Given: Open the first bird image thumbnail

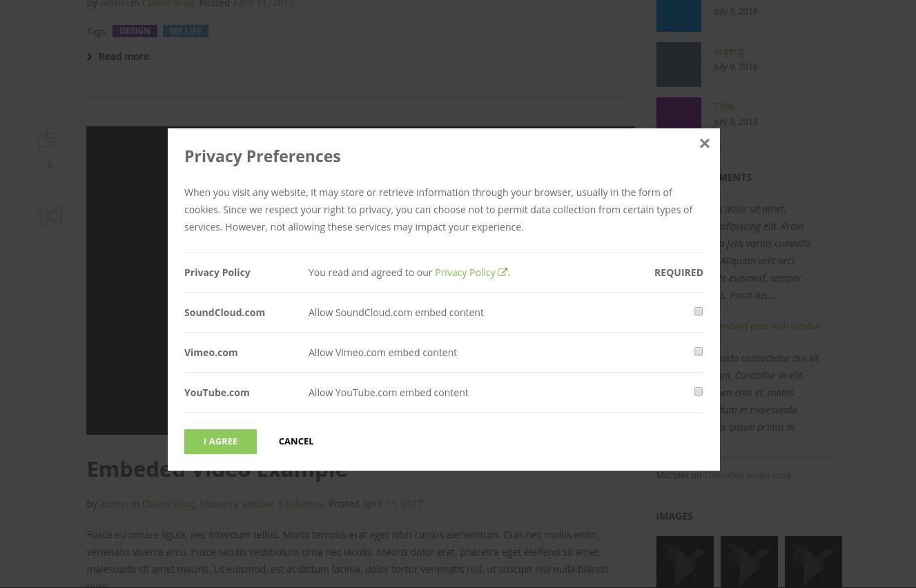Looking at the screenshot, I should click(685, 562).
